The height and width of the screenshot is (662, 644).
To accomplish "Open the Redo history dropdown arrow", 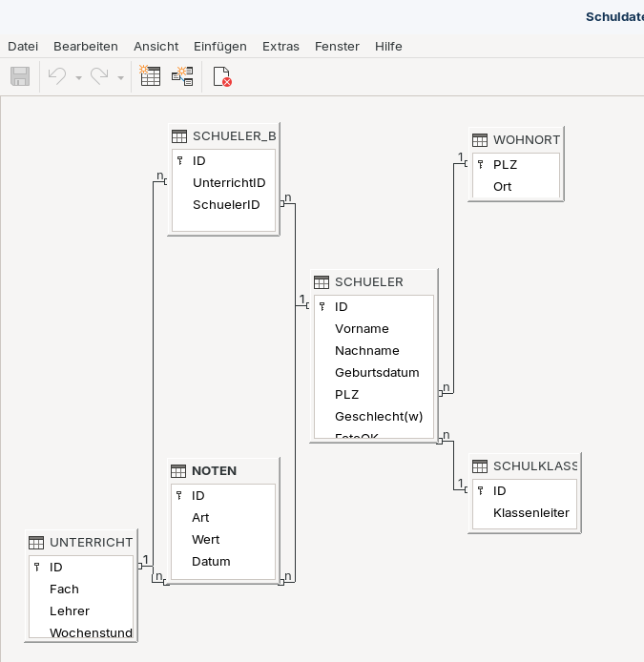I will click(120, 77).
